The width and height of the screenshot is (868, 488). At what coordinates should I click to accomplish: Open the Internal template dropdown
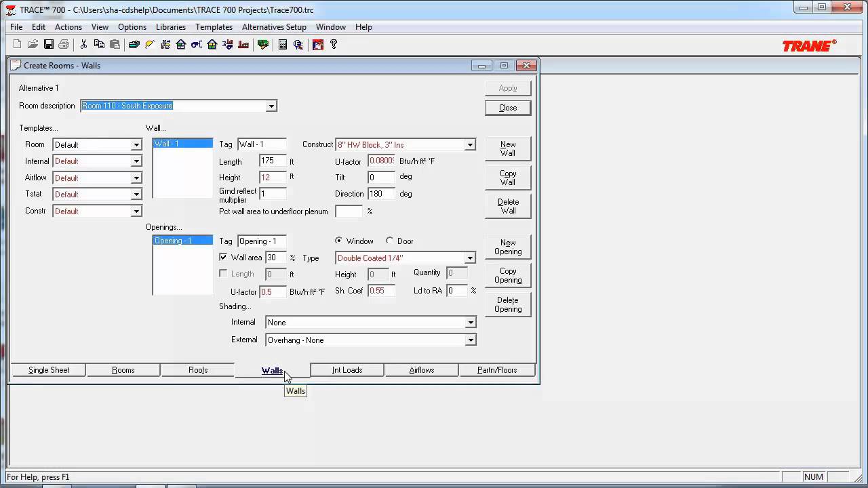coord(136,161)
